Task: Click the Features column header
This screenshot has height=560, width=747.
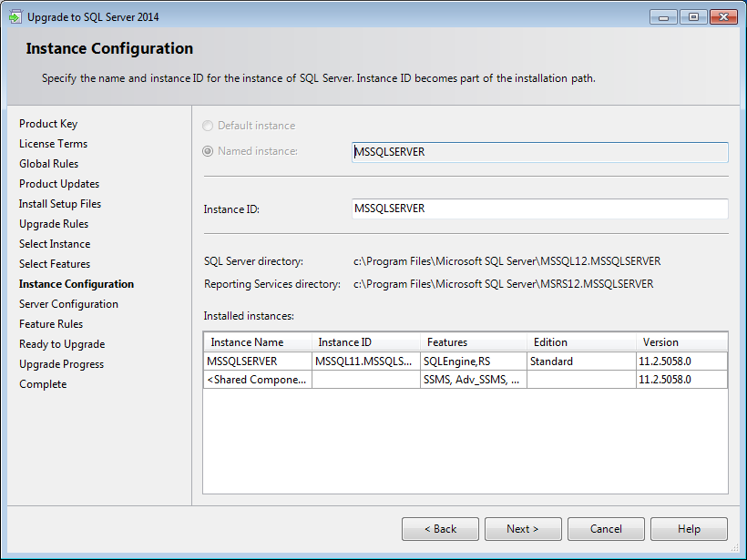Action: click(x=474, y=341)
